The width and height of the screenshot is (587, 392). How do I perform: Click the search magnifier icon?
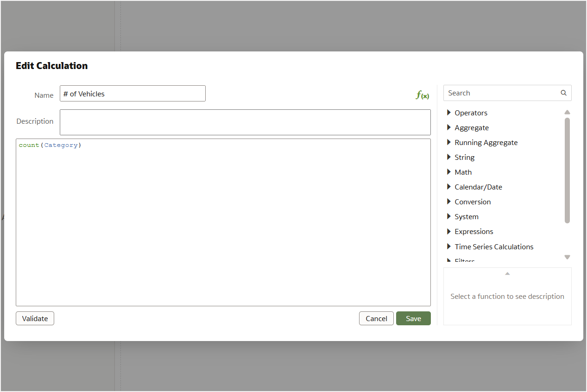(x=563, y=93)
